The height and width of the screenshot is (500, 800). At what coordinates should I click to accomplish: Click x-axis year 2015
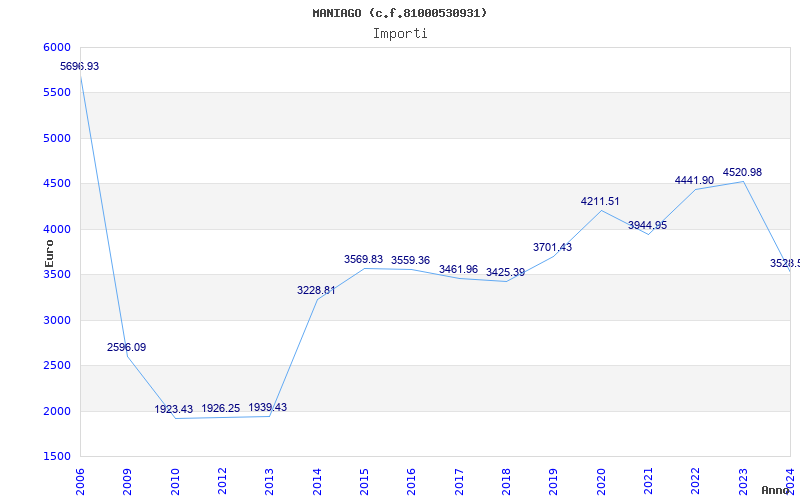coord(364,482)
